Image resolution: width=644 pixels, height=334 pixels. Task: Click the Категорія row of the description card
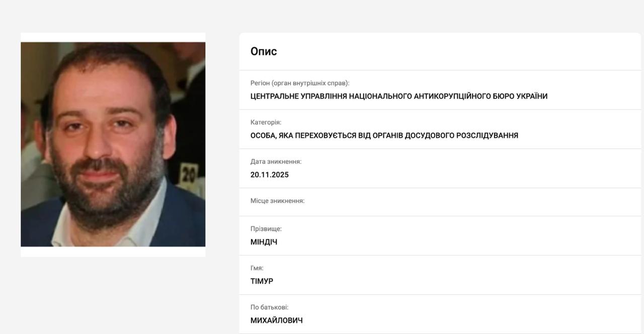pyautogui.click(x=440, y=129)
